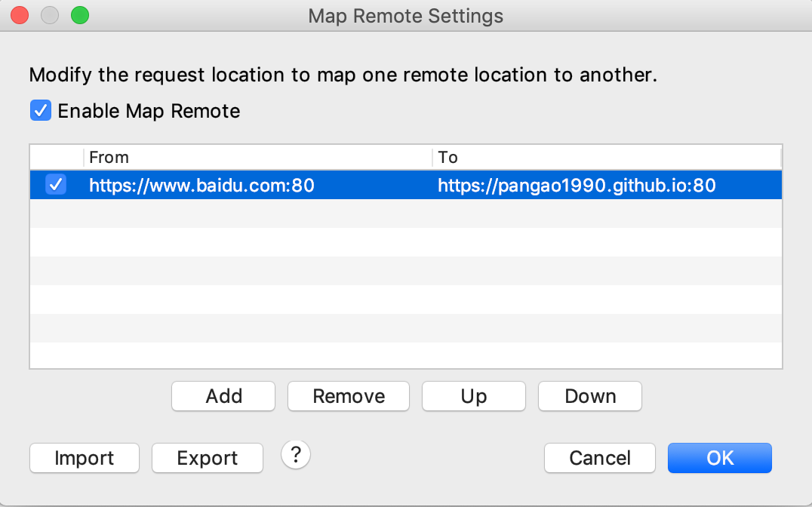The image size is (812, 507).
Task: Cancel the Map Remote Settings dialog
Action: (600, 458)
